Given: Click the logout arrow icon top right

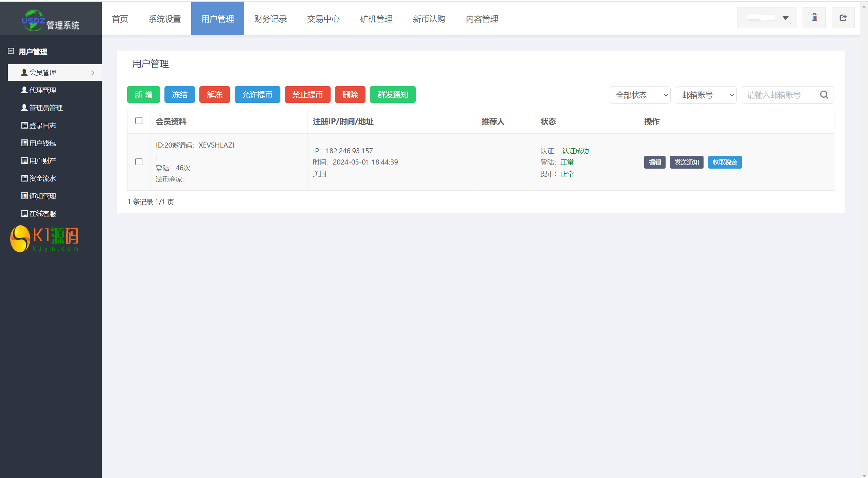Looking at the screenshot, I should point(843,18).
